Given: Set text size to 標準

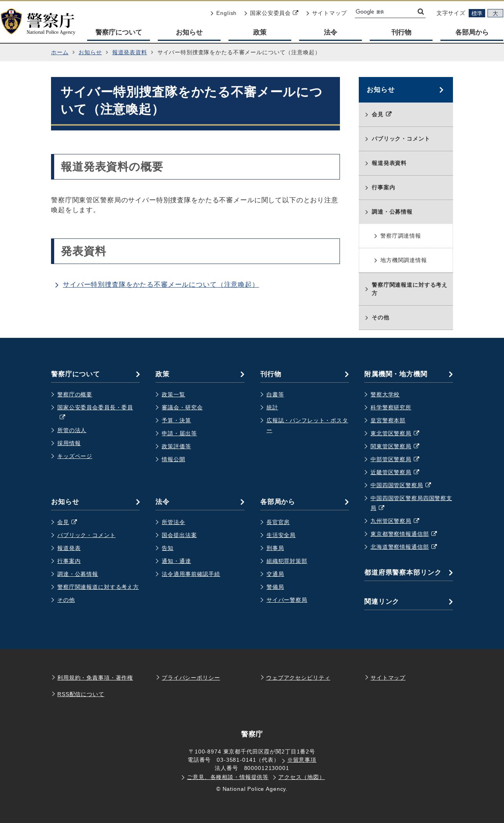Looking at the screenshot, I should point(477,13).
